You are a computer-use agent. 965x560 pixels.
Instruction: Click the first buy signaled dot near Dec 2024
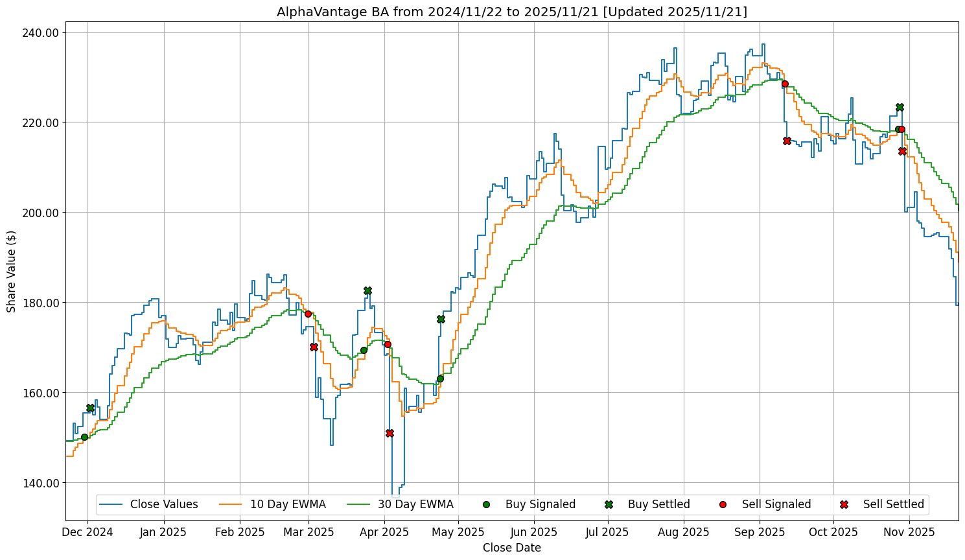84,437
